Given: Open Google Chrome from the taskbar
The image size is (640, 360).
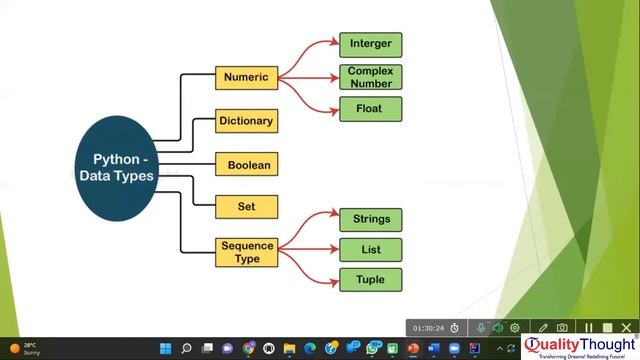Looking at the screenshot, I should (x=249, y=348).
